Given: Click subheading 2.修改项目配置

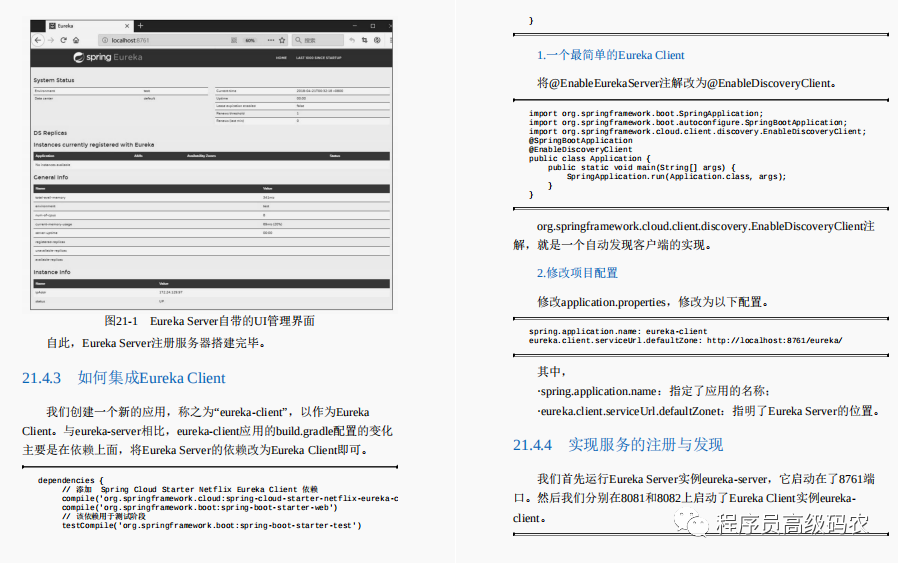Looking at the screenshot, I should click(577, 273).
